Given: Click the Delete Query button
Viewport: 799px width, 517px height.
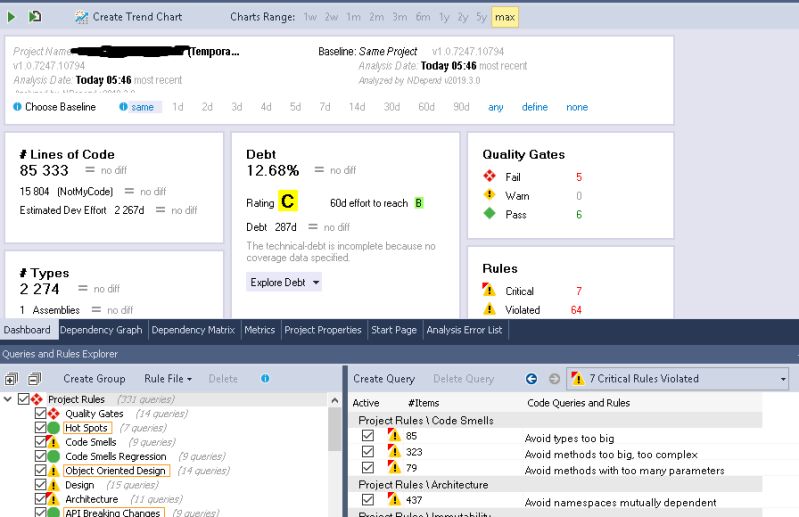Looking at the screenshot, I should (x=464, y=378).
